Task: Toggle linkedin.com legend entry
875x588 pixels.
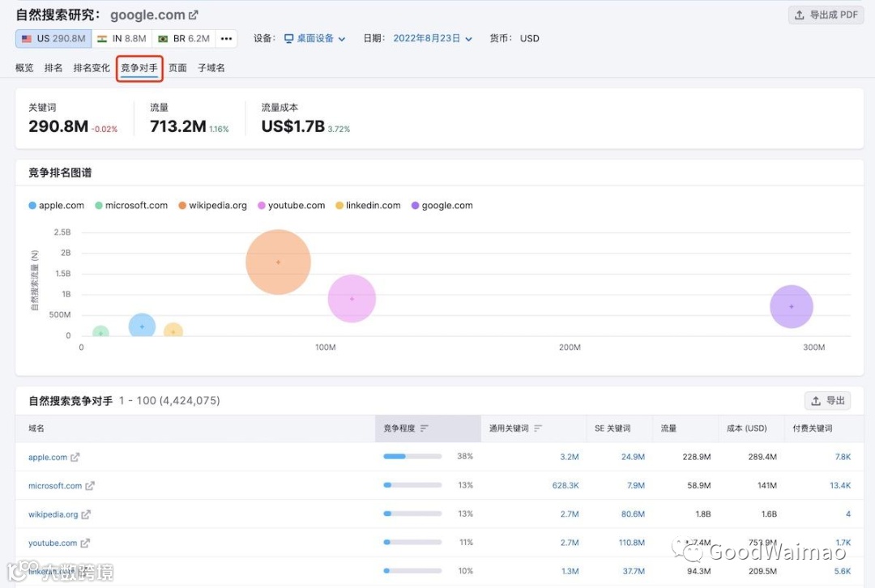Action: tap(368, 205)
